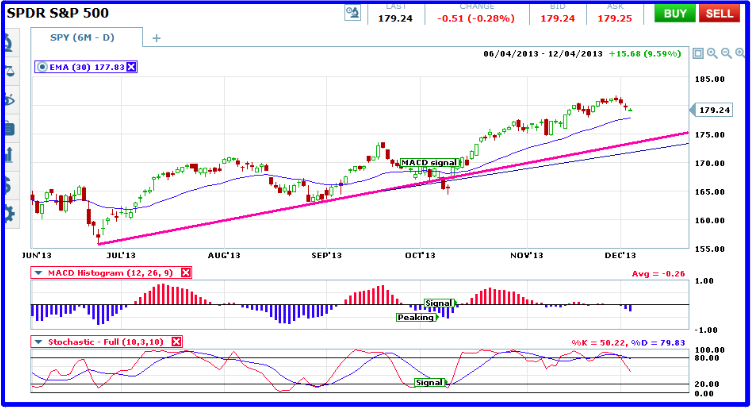Click the red SELL button
The height and width of the screenshot is (408, 751).
718,13
